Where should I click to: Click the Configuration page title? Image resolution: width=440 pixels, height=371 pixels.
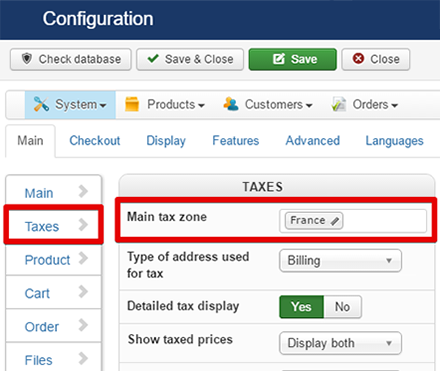click(98, 19)
